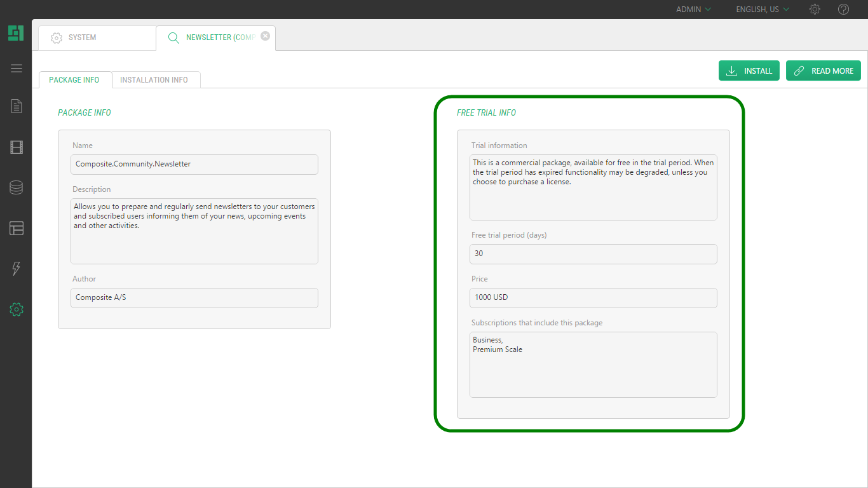This screenshot has width=868, height=488.
Task: Open the System gear icon in sidebar
Action: click(x=17, y=309)
